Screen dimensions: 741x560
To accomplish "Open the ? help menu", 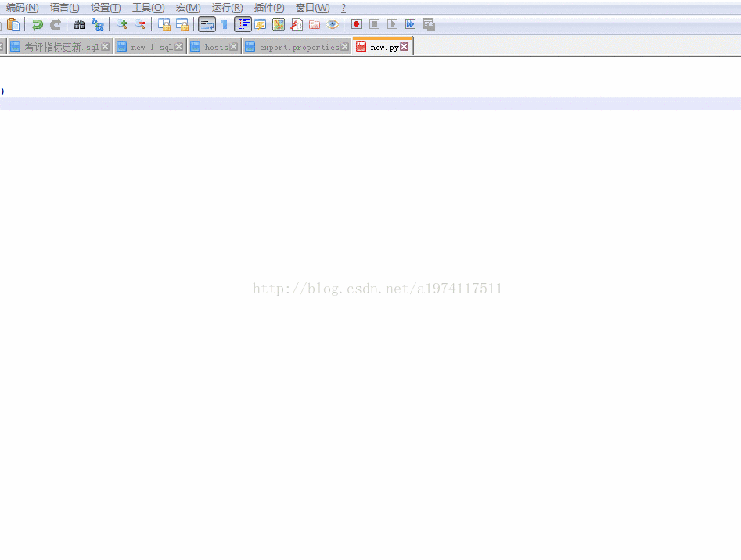I will point(344,8).
